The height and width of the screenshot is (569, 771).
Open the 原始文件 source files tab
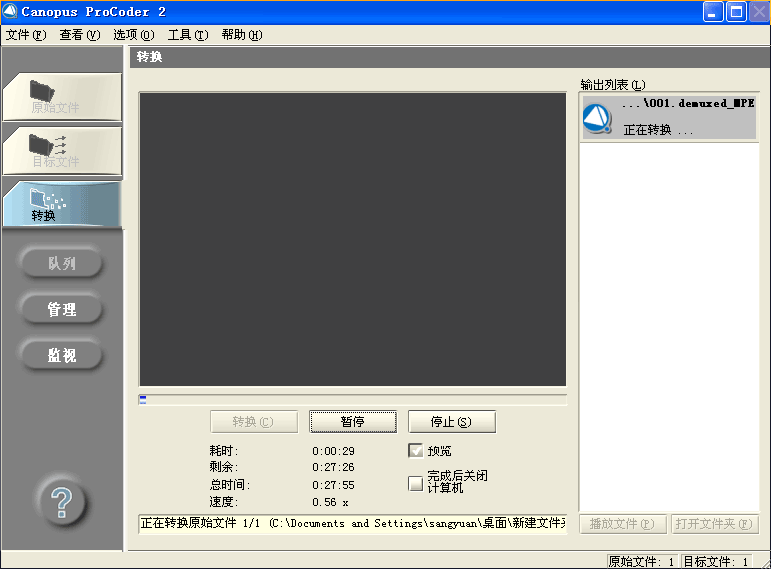pyautogui.click(x=62, y=96)
